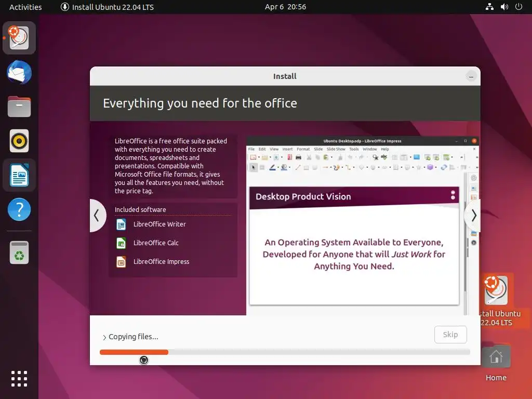Launch LibreOffice Writer from the dock

[x=19, y=175]
